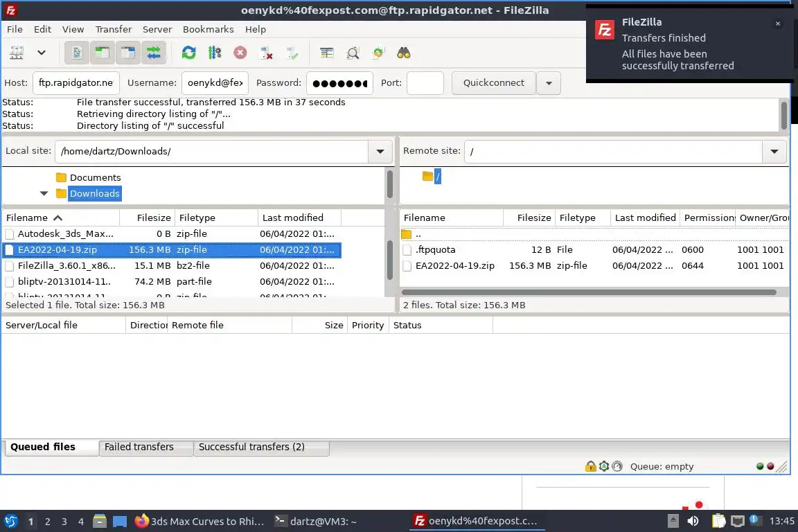Screen dimensions: 798x532
Task: Sort remote files by Permissions column
Action: [707, 218]
